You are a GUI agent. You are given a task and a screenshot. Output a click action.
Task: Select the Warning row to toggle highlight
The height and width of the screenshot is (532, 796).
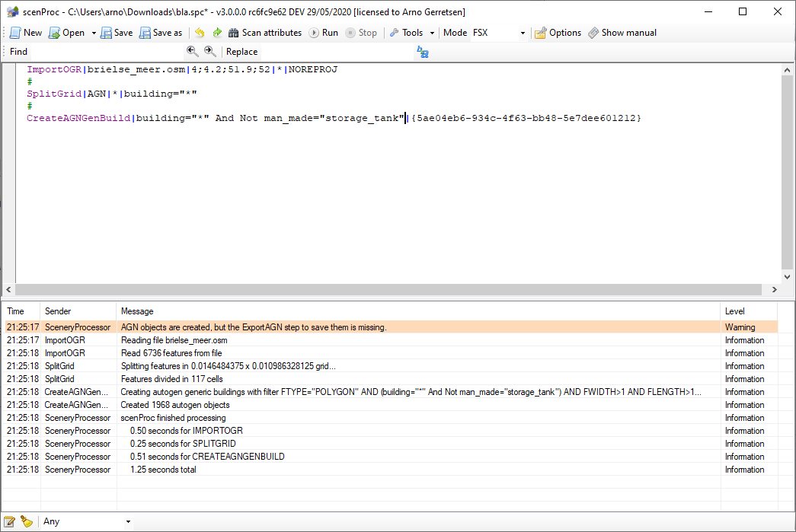tap(305, 327)
